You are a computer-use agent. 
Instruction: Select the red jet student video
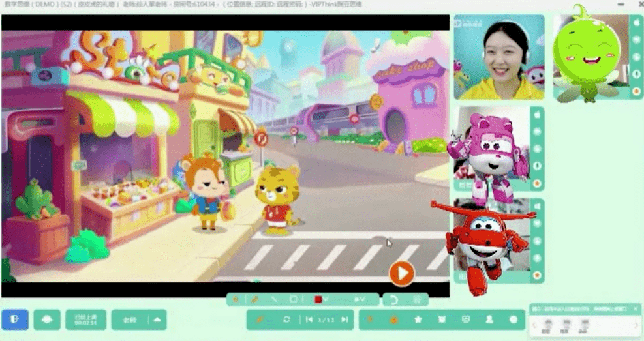point(493,240)
